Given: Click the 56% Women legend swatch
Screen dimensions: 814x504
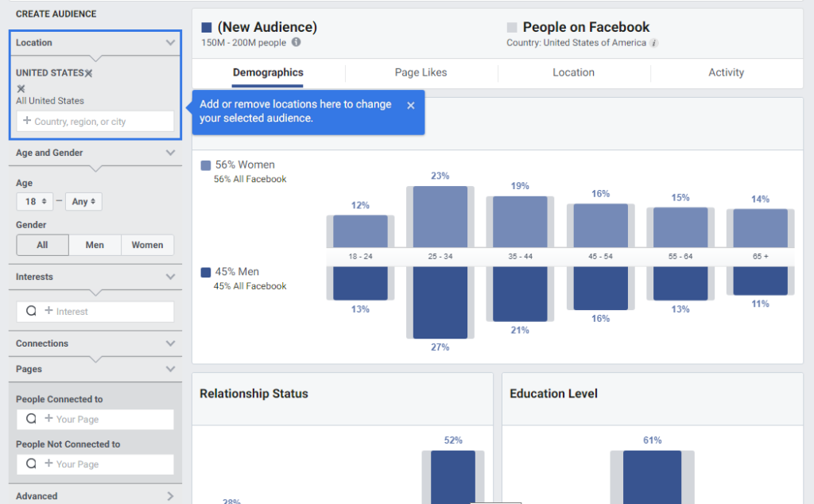Looking at the screenshot, I should [206, 165].
